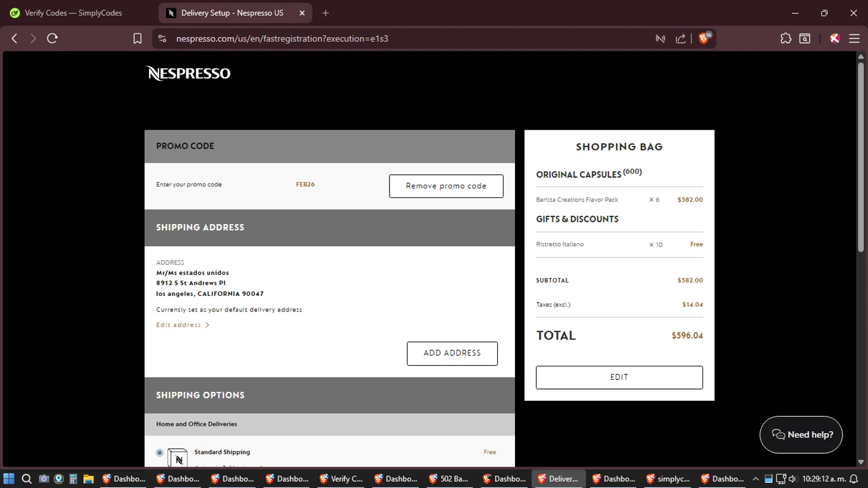Click the SHOPPING BAG heading

(x=619, y=147)
